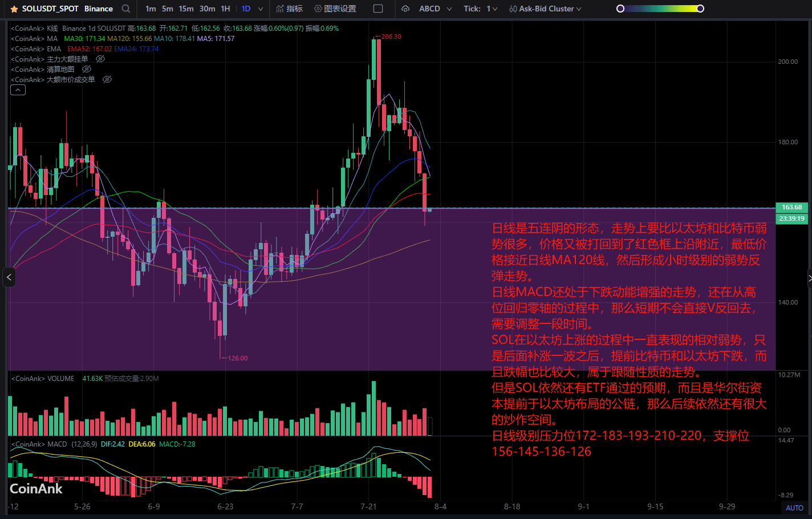
Task: Choose the 1H timeframe
Action: point(225,9)
